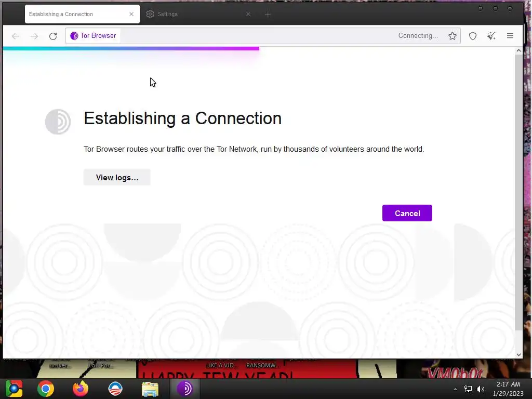Image resolution: width=532 pixels, height=399 pixels.
Task: Show hidden system tray icons
Action: tap(455, 389)
